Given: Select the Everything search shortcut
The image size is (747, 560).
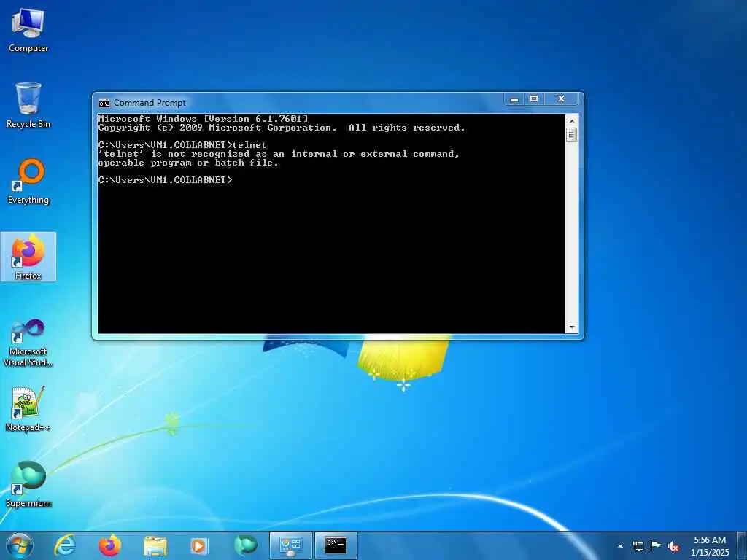Looking at the screenshot, I should (x=28, y=182).
